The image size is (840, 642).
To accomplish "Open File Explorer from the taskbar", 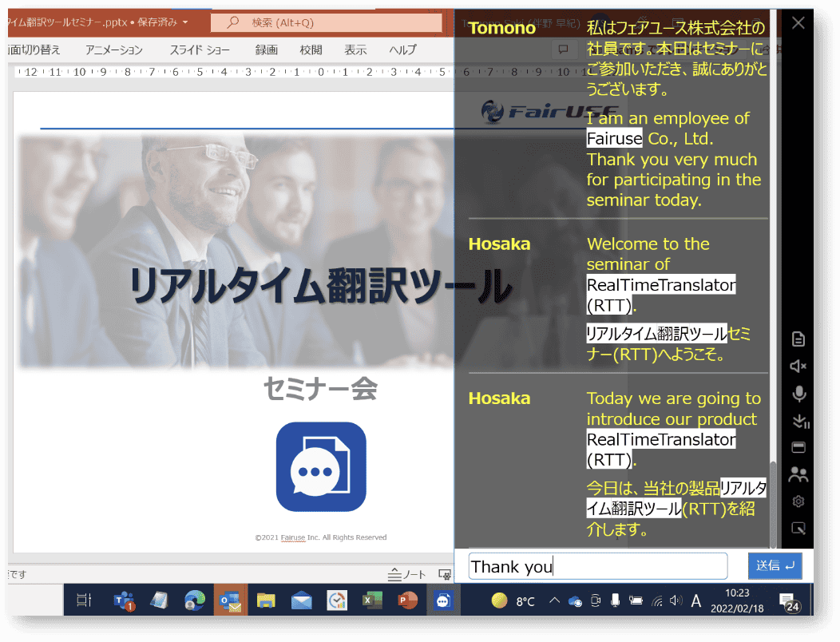I will (x=266, y=600).
